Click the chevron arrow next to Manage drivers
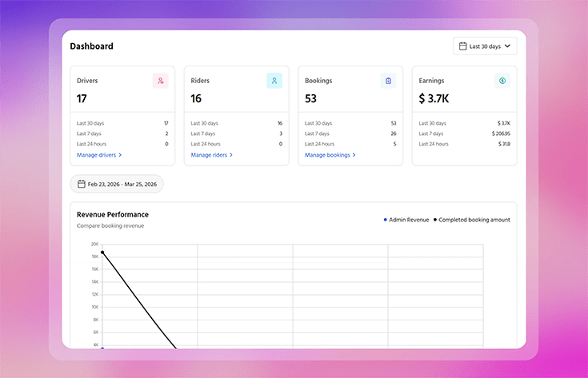Screen dimensions: 588x378 coord(120,155)
